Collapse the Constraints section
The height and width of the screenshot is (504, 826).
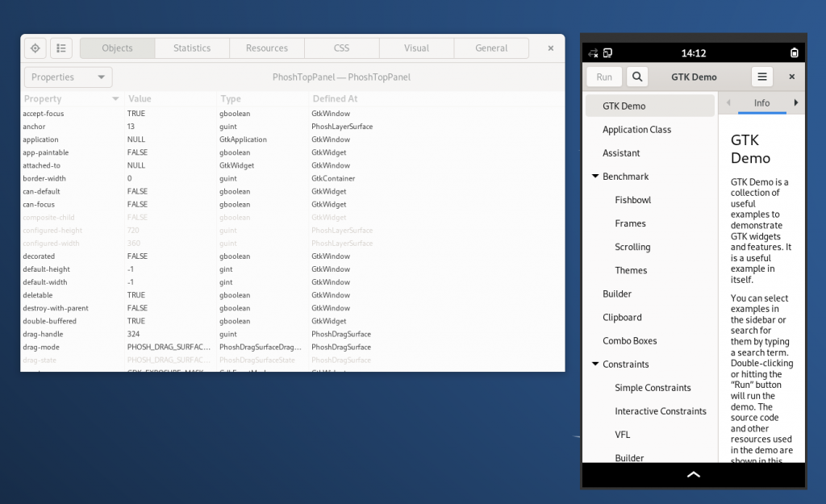[594, 364]
